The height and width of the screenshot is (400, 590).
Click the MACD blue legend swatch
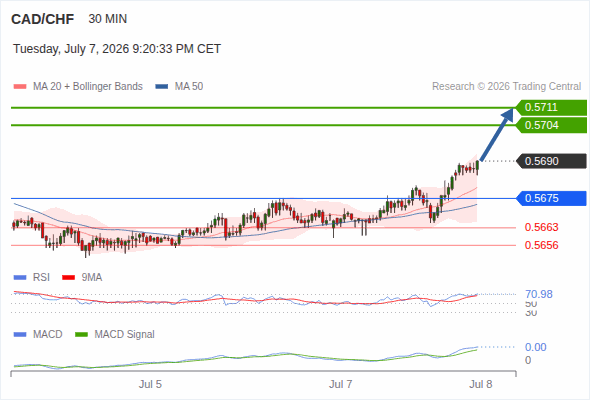coord(20,335)
